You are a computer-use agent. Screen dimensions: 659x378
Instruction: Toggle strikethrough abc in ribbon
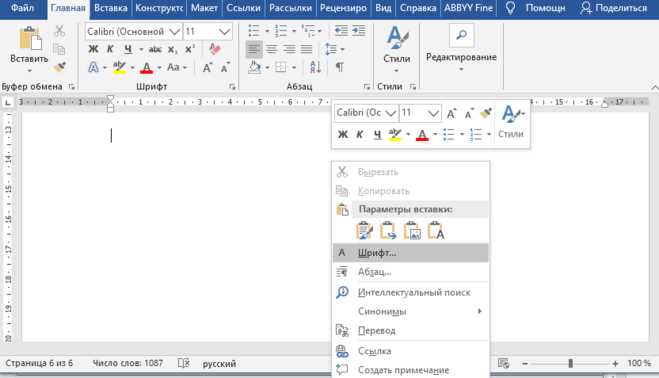(155, 50)
